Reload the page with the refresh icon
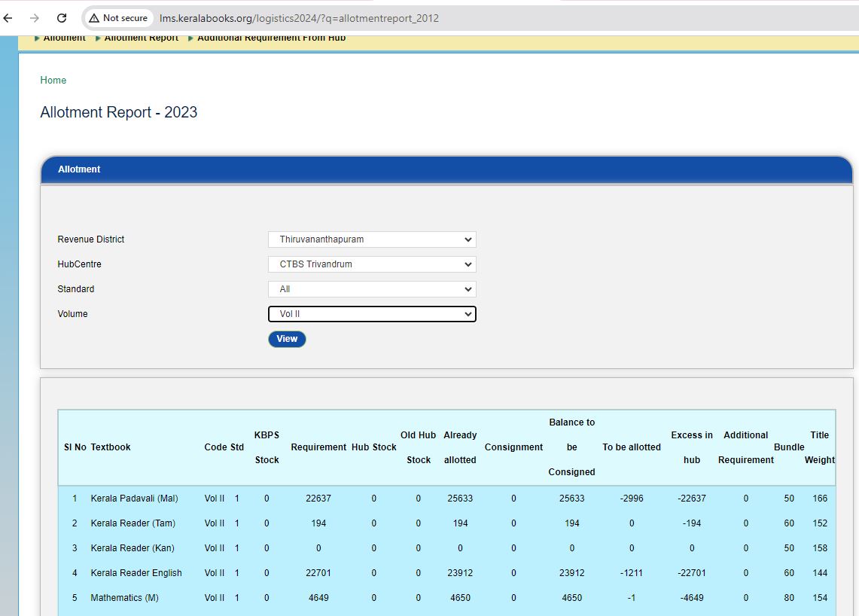The image size is (859, 616). [x=62, y=18]
